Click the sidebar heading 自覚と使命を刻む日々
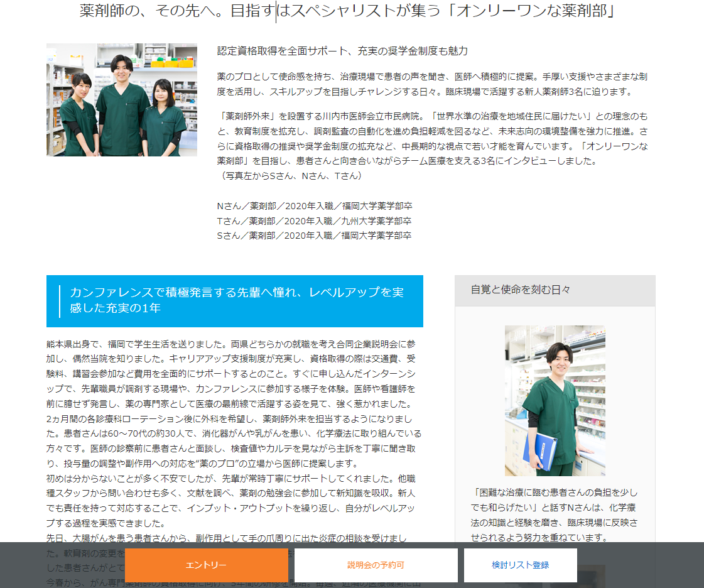704x588 pixels. point(521,290)
